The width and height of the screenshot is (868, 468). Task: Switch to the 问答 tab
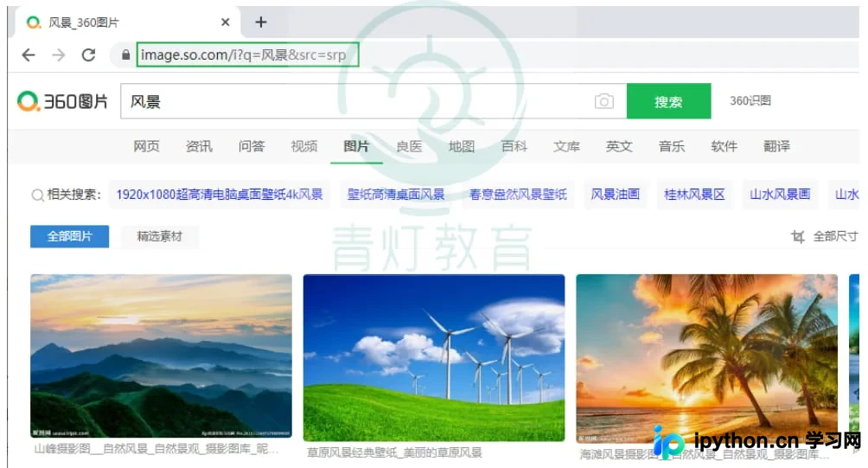252,146
